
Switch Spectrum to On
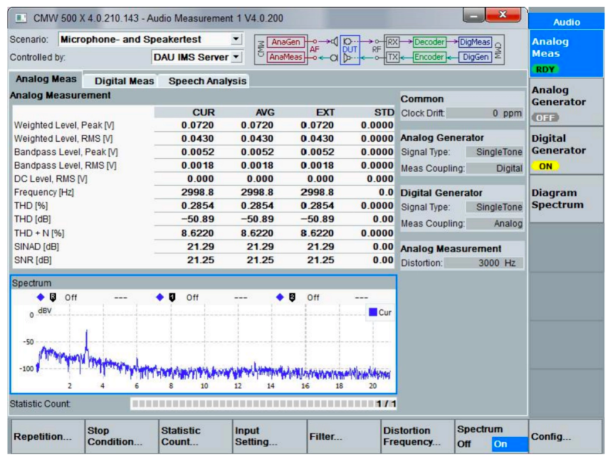click(x=510, y=444)
